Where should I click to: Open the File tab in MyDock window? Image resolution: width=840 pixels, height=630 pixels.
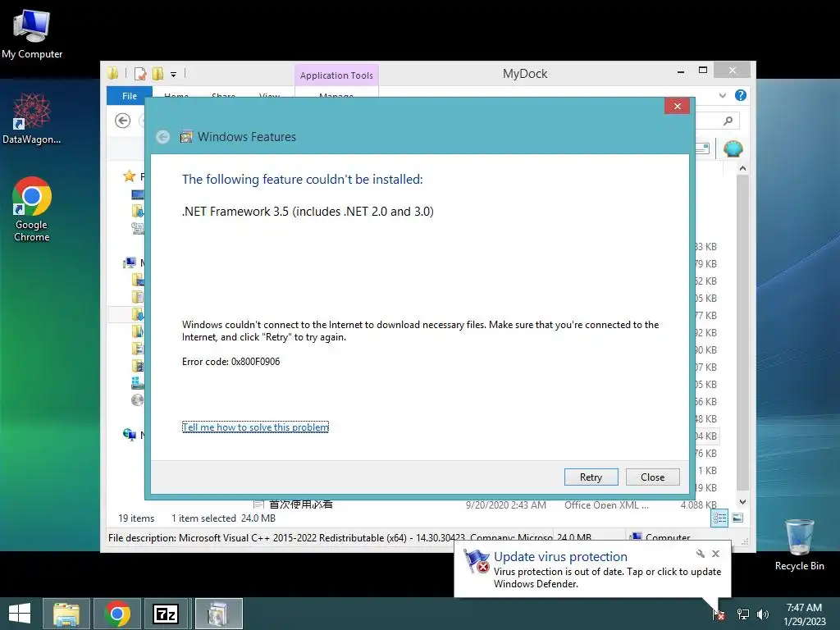[129, 96]
